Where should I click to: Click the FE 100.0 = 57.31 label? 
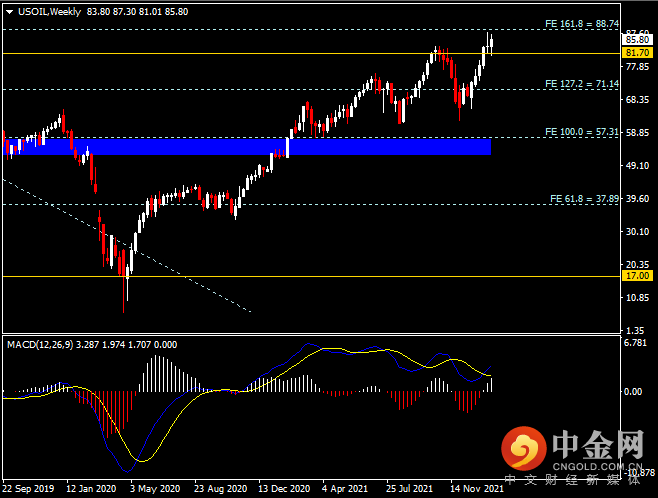[582, 132]
